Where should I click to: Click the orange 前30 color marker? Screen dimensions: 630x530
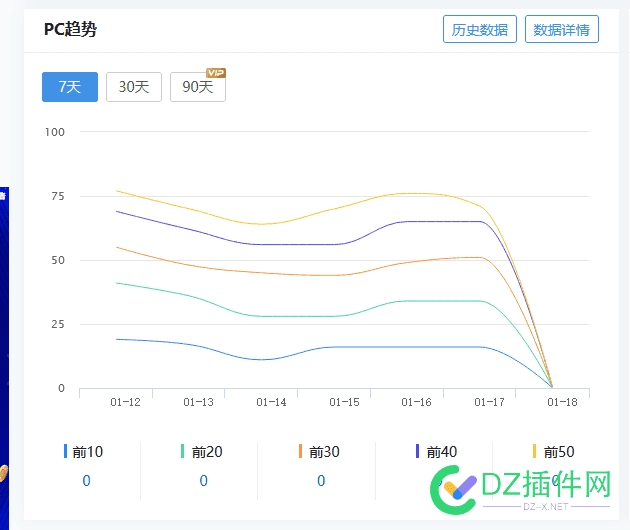point(300,451)
